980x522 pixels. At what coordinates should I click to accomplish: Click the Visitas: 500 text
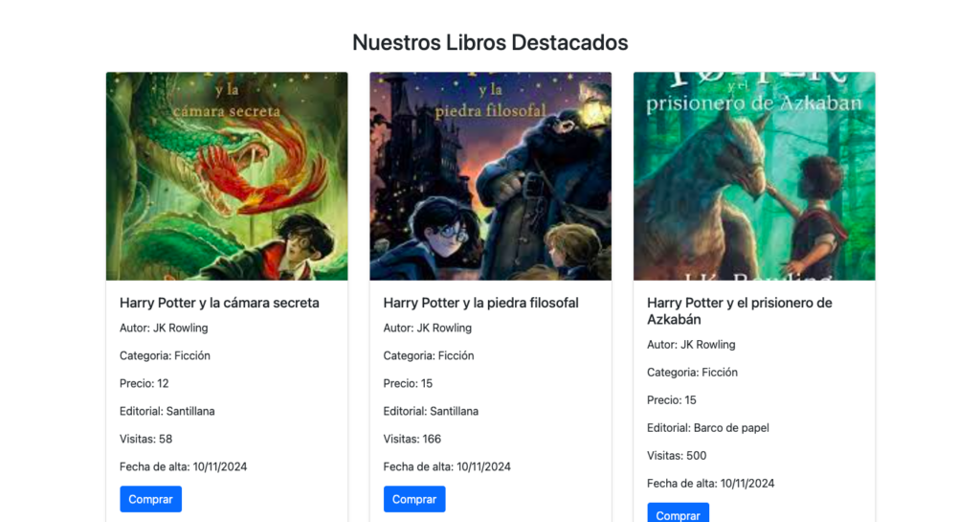pos(677,456)
